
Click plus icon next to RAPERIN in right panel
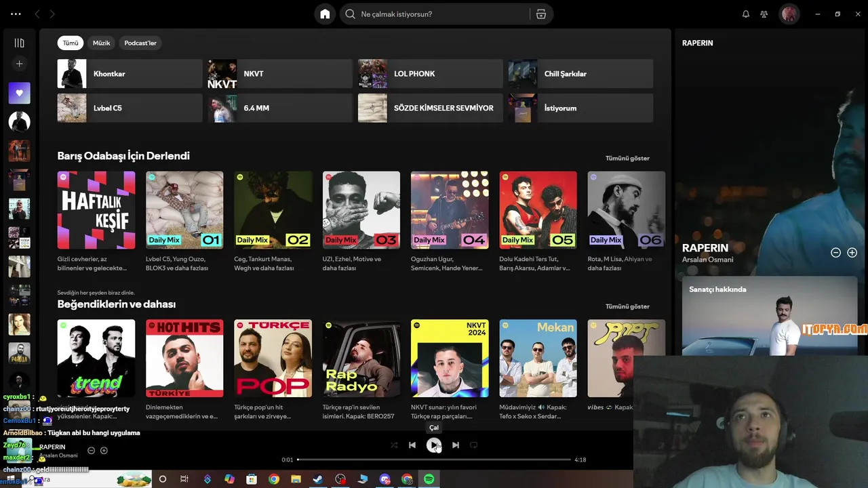pos(852,253)
